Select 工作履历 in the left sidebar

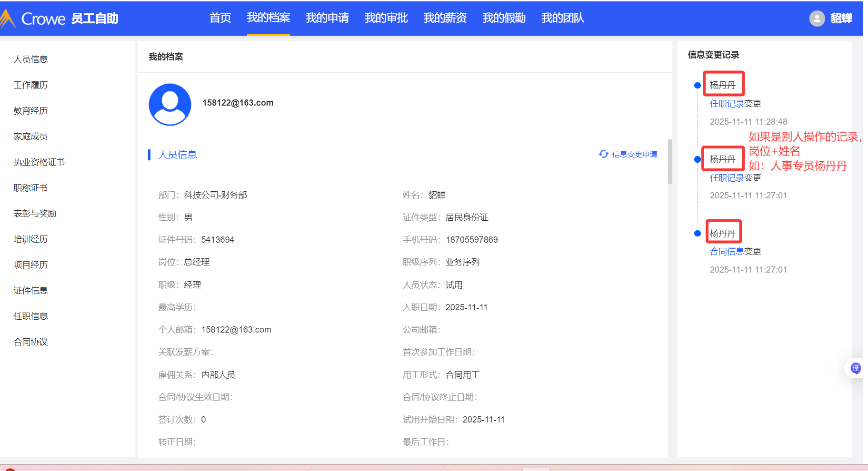30,85
